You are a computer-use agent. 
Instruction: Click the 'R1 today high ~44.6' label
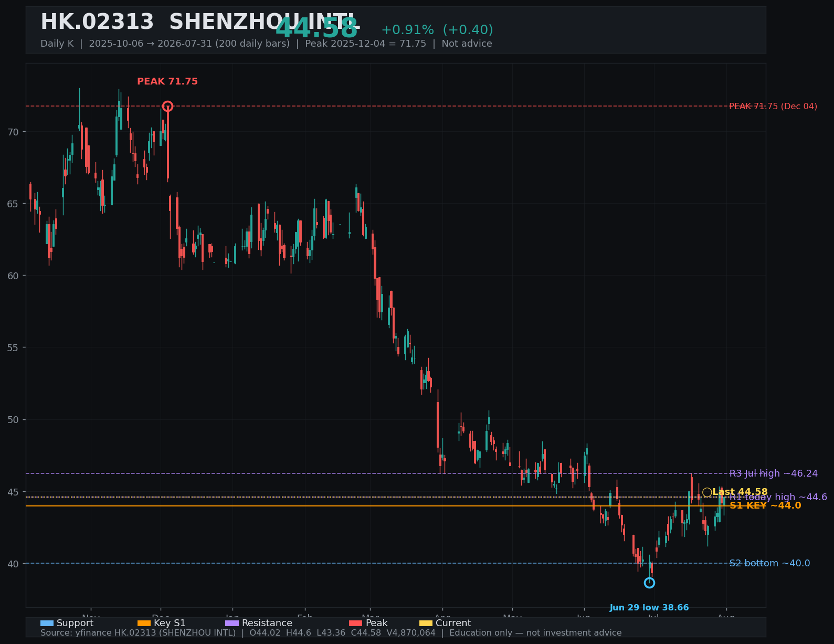[778, 497]
